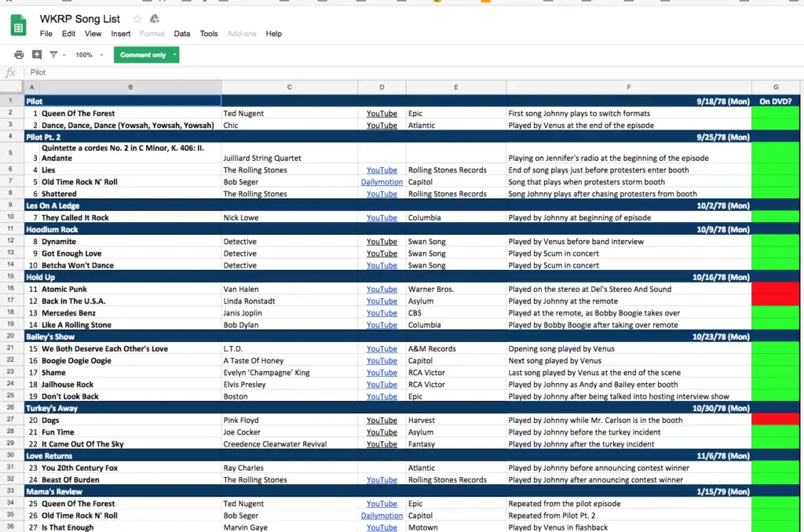Viewport: 804px width, 532px height.
Task: Open the YouTube link for Atomic Punk
Action: coord(382,290)
